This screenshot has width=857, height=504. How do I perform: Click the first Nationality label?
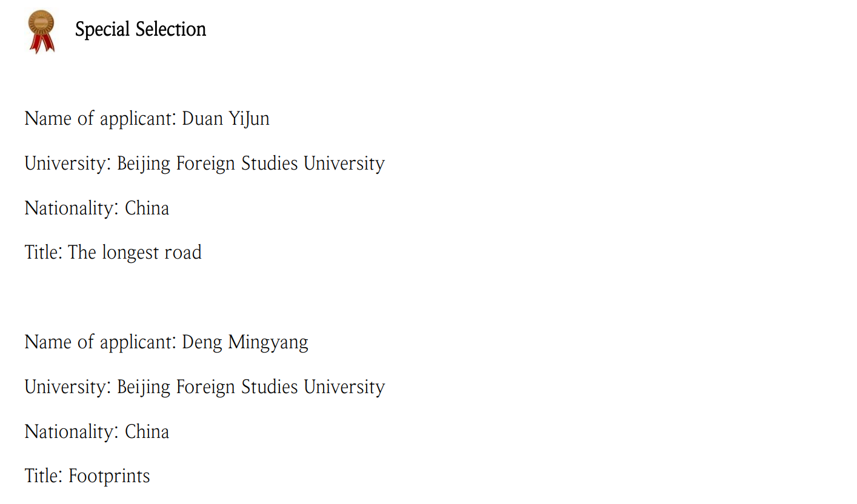72,208
